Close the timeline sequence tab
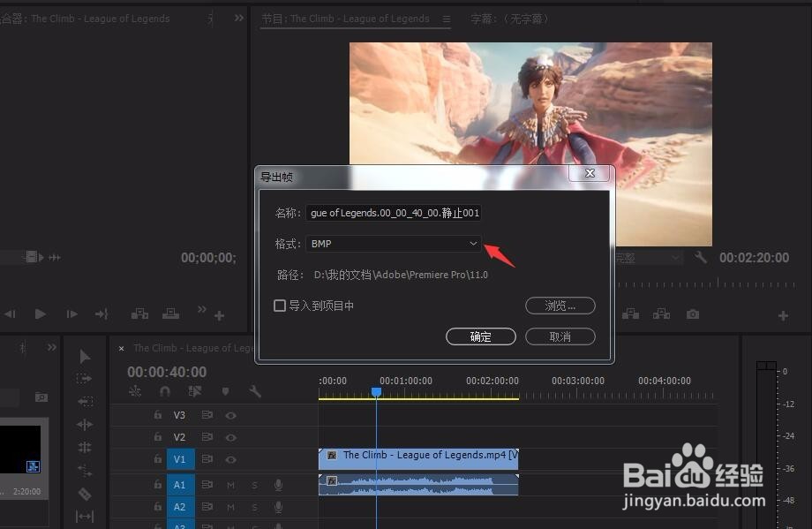This screenshot has height=529, width=812. pyautogui.click(x=121, y=349)
